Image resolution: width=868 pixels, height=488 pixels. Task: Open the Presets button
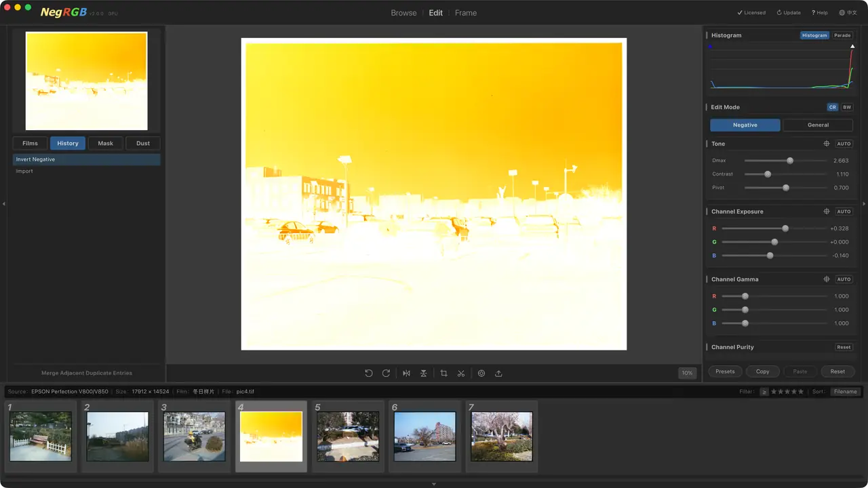click(x=725, y=371)
